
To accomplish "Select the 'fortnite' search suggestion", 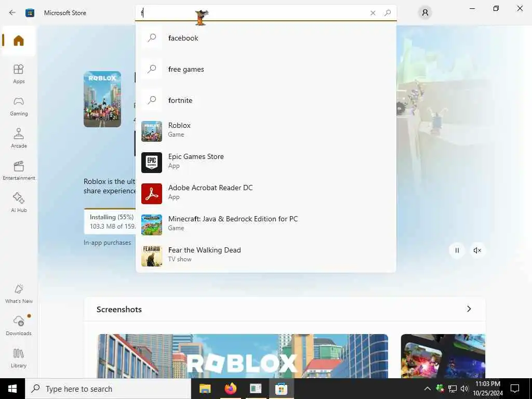I will point(265,100).
